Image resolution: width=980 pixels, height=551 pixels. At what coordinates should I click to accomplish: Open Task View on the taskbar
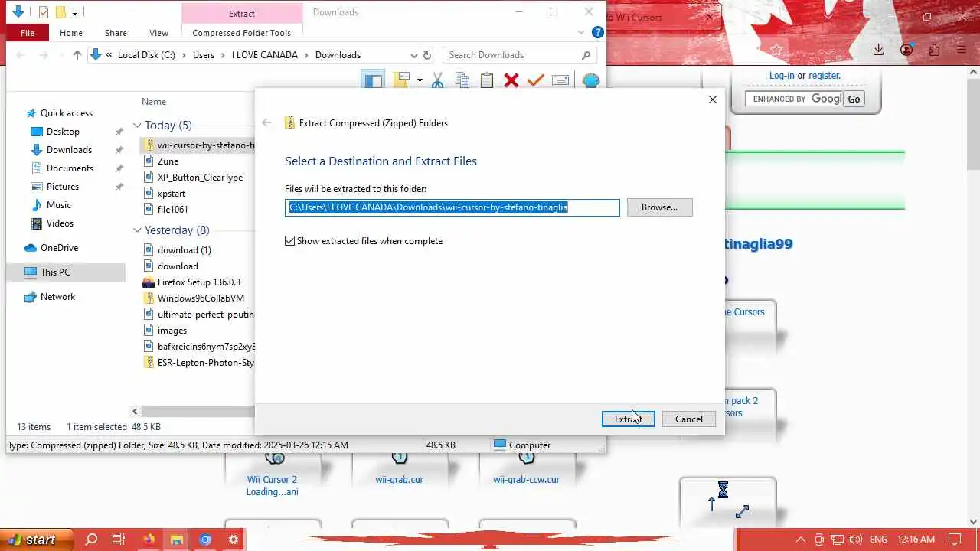(x=118, y=540)
